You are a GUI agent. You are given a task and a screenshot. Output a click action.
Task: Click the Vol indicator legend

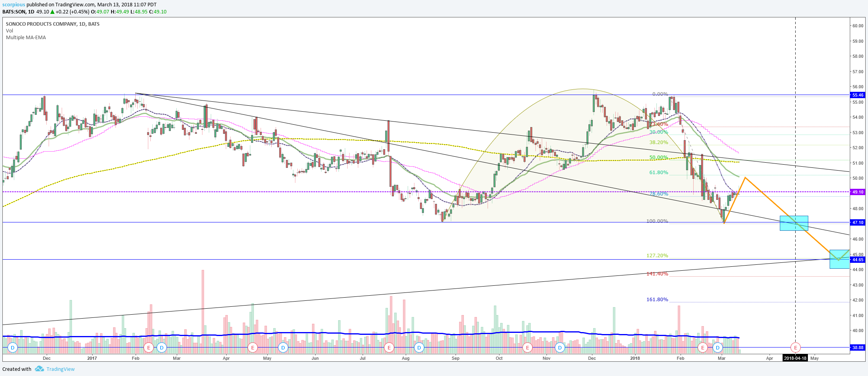[9, 31]
